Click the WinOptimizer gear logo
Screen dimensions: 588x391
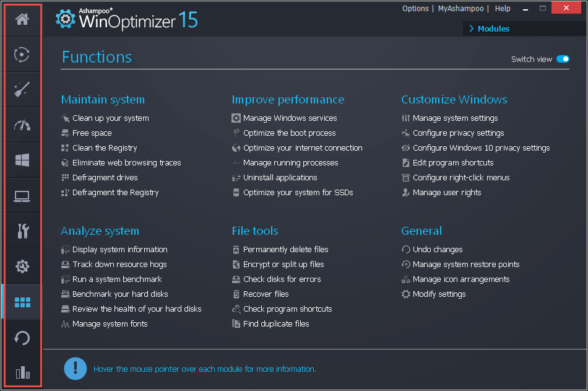(x=66, y=19)
